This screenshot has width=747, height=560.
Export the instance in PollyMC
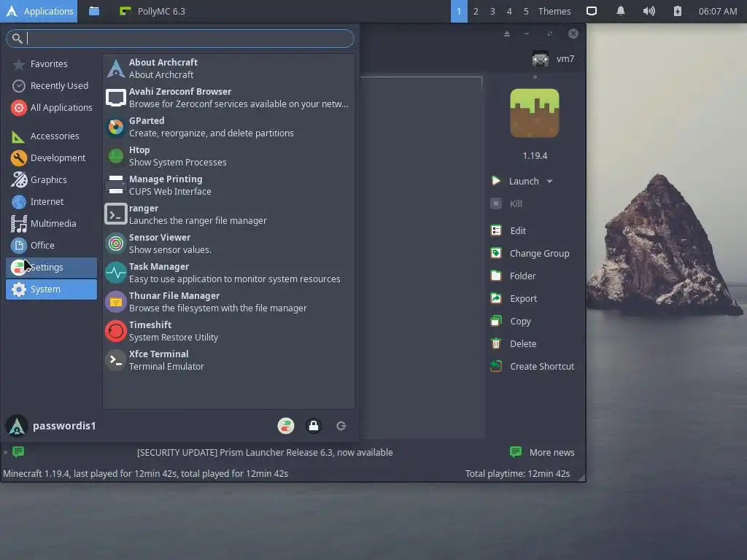(514, 298)
